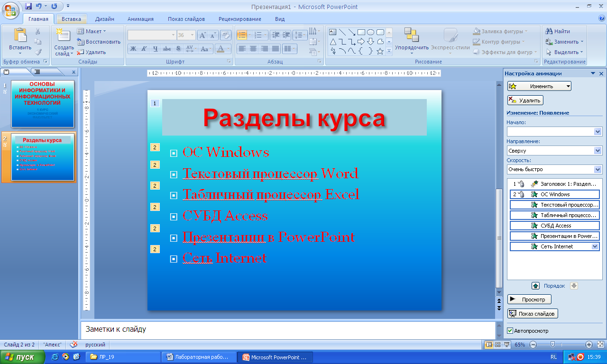Image resolution: width=607 pixels, height=364 pixels.
Task: Switch to the Вид tab
Action: point(280,19)
